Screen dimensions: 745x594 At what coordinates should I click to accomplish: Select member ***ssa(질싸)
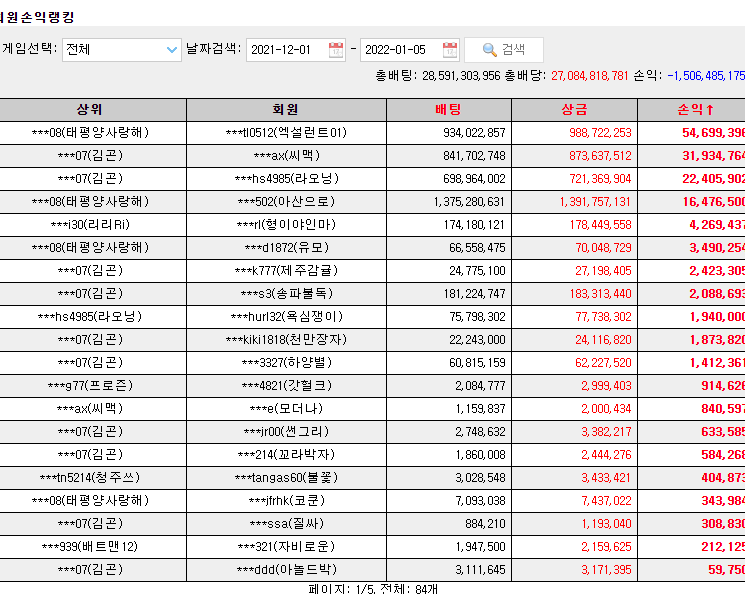287,524
